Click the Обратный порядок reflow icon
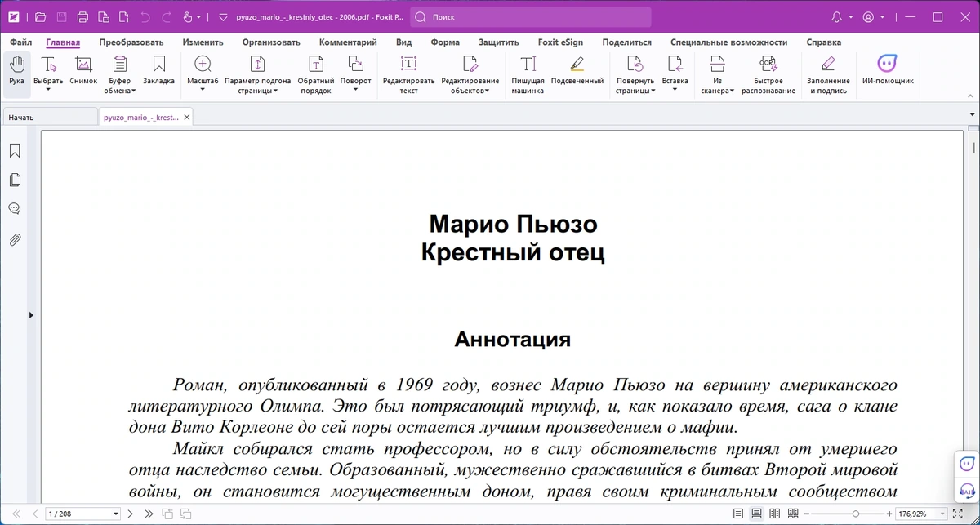Image resolution: width=980 pixels, height=525 pixels. click(316, 65)
